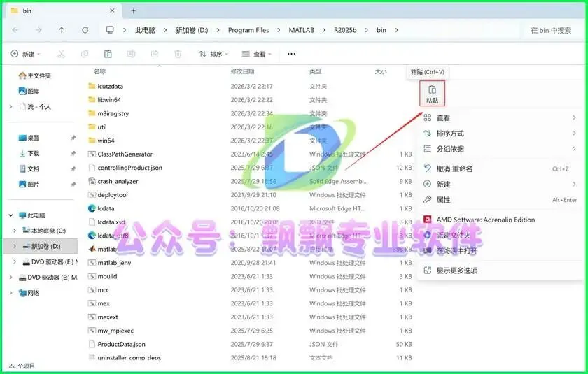Screen dimensions: 588x374
Task: Select the lcdata Edge HTML file icon
Action: pyautogui.click(x=92, y=208)
